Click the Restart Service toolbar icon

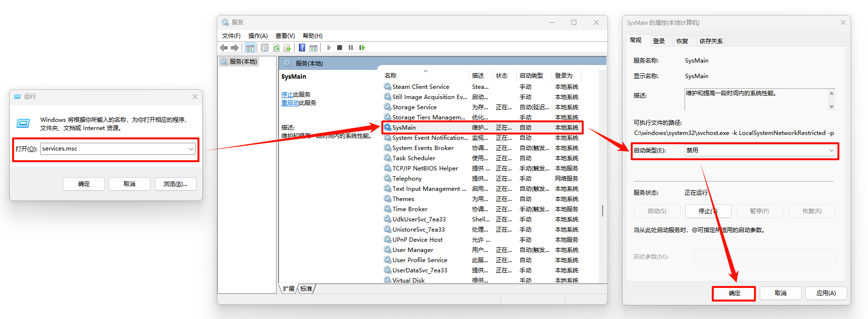pos(362,48)
